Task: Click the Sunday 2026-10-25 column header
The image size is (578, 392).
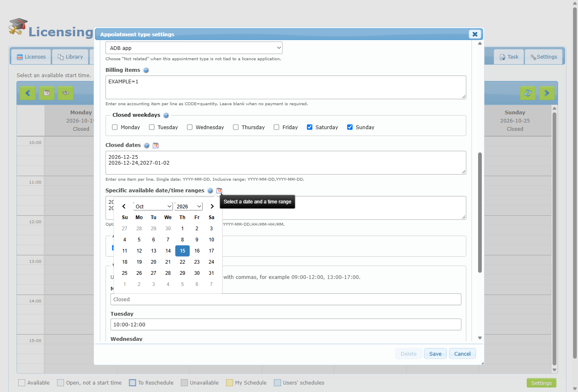Action: tap(515, 120)
